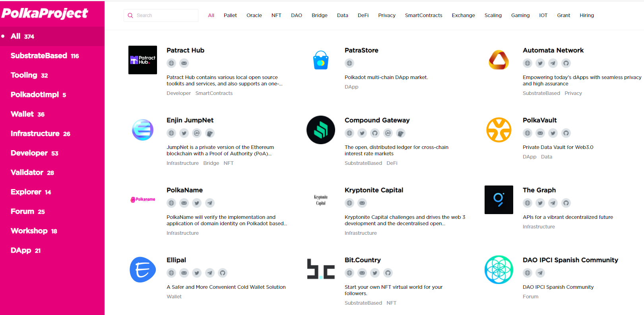Open Enjin JumpNet's Twitter icon
The height and width of the screenshot is (315, 644).
184,133
